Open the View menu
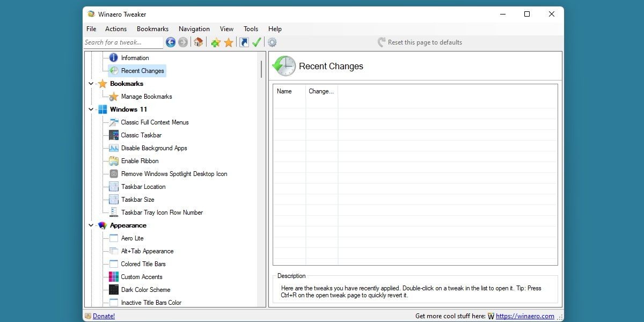Image resolution: width=644 pixels, height=322 pixels. 226,29
